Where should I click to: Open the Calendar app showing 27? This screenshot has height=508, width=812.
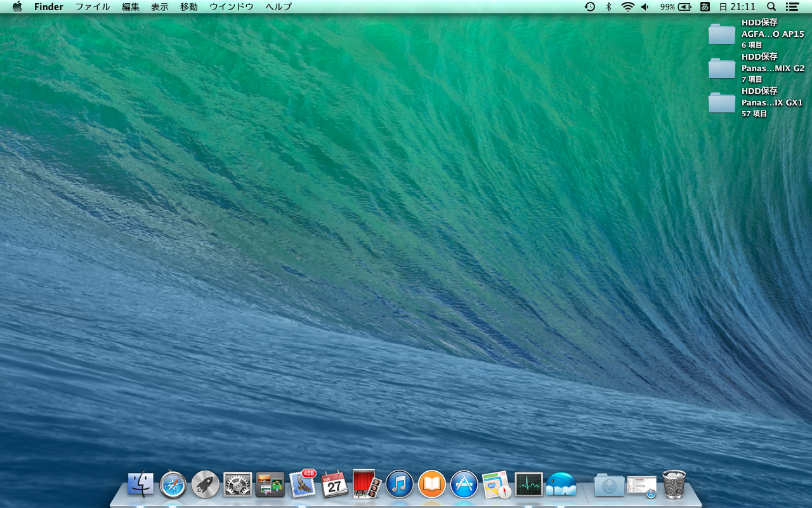(x=334, y=485)
